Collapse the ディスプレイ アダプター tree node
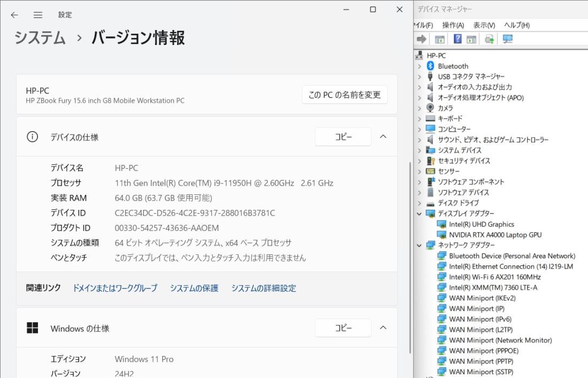 (x=419, y=214)
